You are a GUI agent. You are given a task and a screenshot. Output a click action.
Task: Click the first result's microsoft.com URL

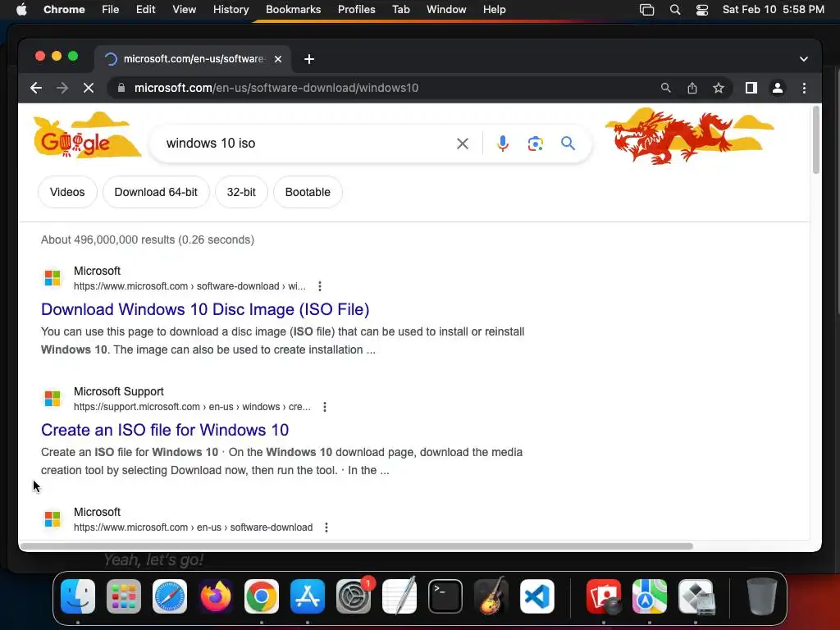[x=189, y=286]
